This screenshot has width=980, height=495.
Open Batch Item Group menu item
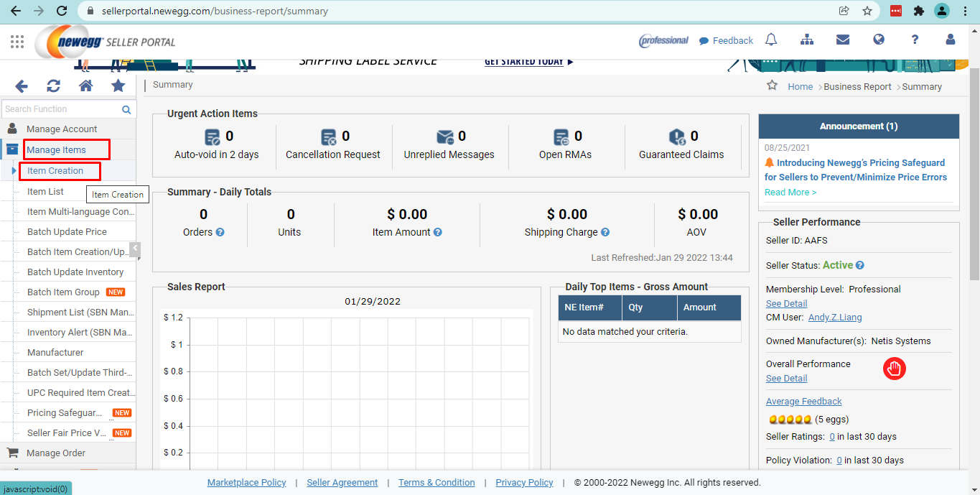click(63, 292)
